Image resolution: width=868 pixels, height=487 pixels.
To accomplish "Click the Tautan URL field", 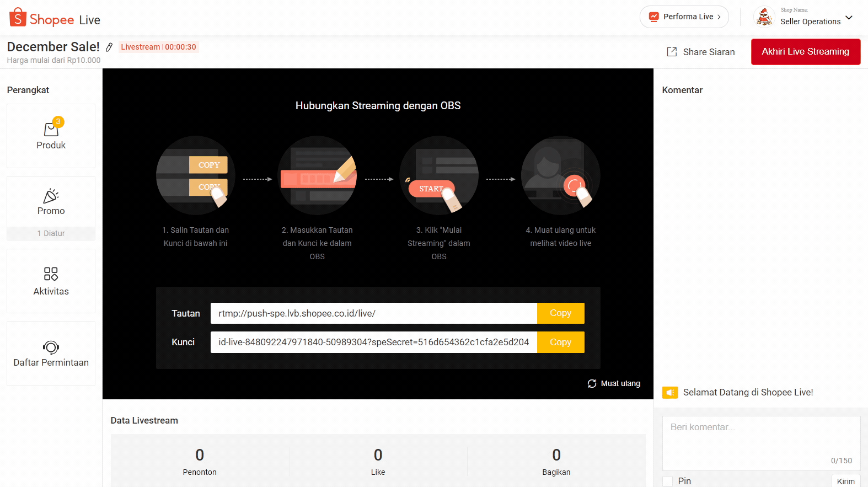I will point(374,313).
